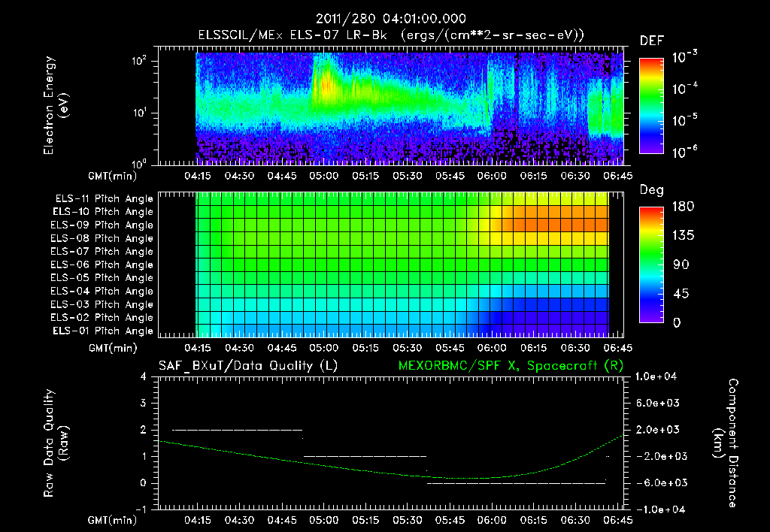Click the 4 value on the Raw Data Quality axis

click(x=144, y=376)
